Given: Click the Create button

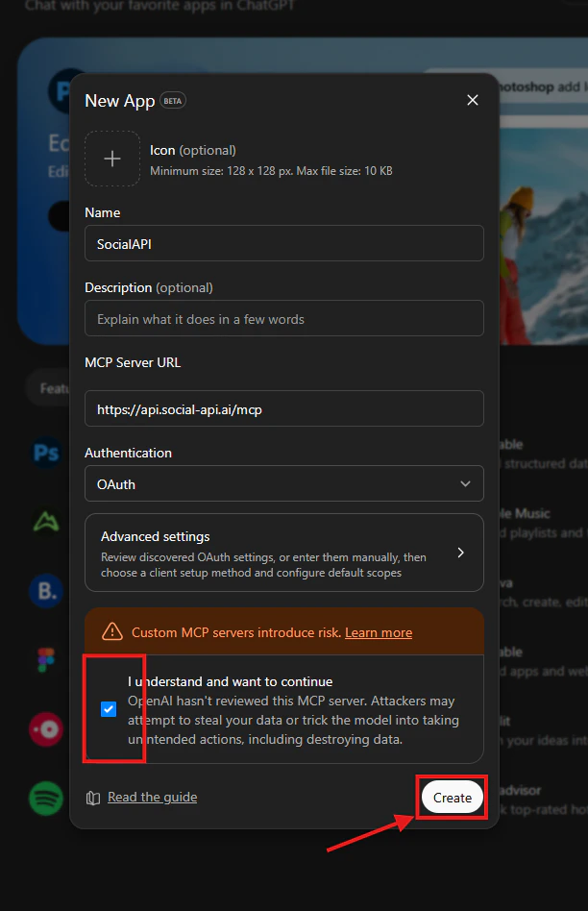Looking at the screenshot, I should [x=452, y=797].
